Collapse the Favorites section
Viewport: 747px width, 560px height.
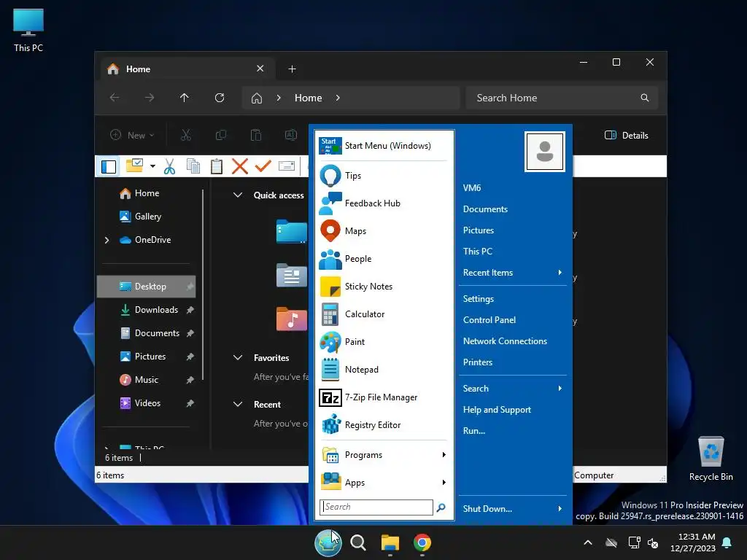pyautogui.click(x=238, y=357)
